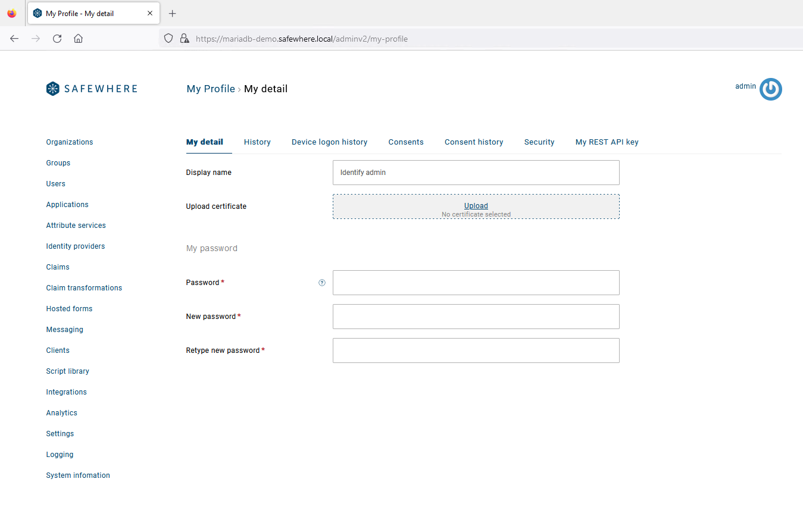The width and height of the screenshot is (803, 532).
Task: Open System infomation in the sidebar
Action: coord(78,475)
